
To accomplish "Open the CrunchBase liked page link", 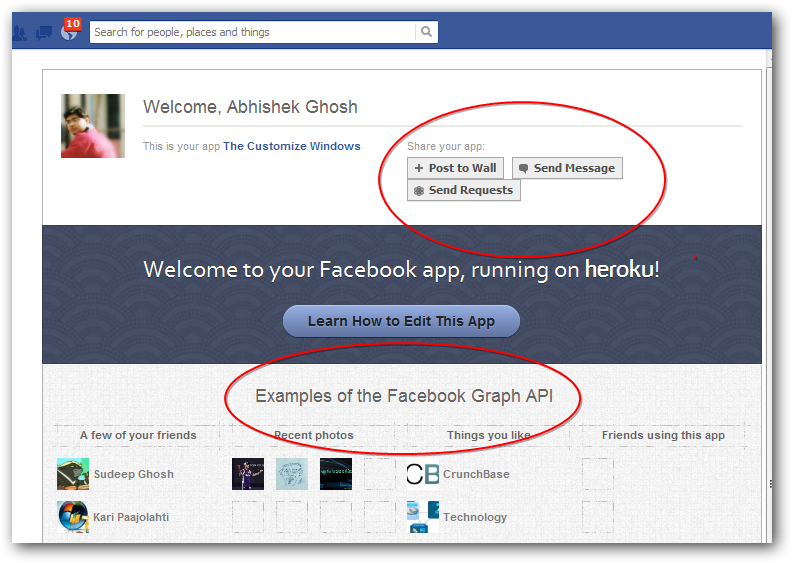I will [476, 474].
